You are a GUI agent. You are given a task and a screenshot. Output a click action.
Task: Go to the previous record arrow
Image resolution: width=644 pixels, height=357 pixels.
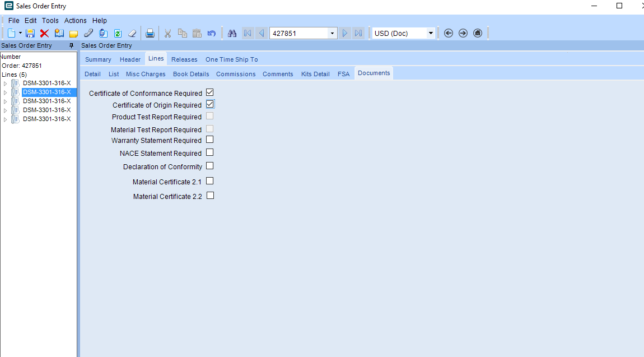[x=261, y=33]
